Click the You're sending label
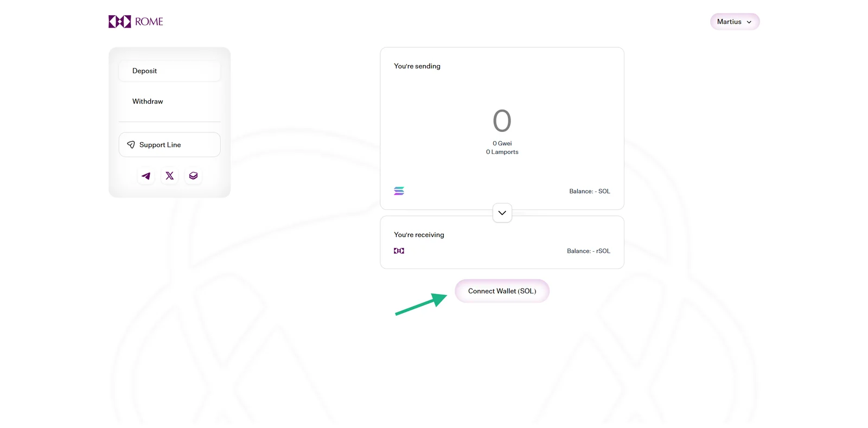The image size is (868, 428). coord(417,66)
